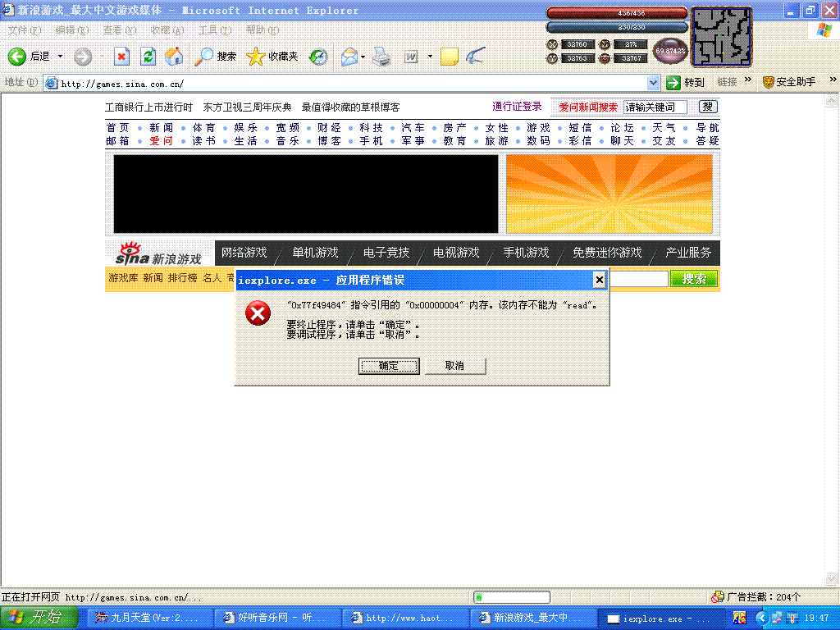Click the Sina 新浪游戏 logo
Viewport: 840px width, 630px height.
(x=159, y=254)
